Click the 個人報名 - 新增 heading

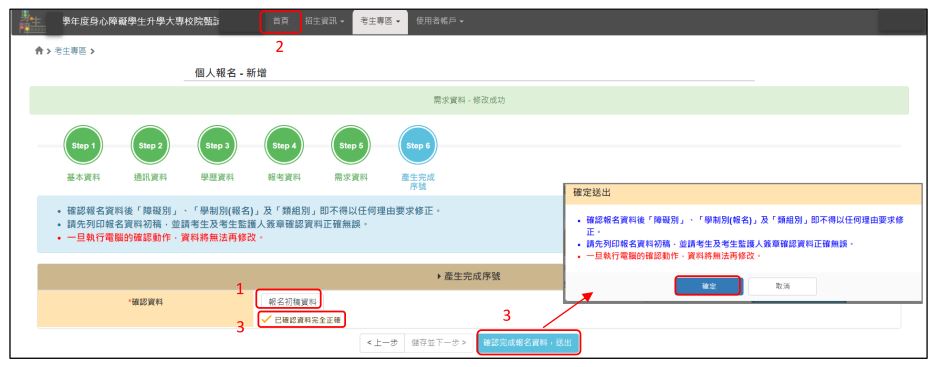coord(231,73)
